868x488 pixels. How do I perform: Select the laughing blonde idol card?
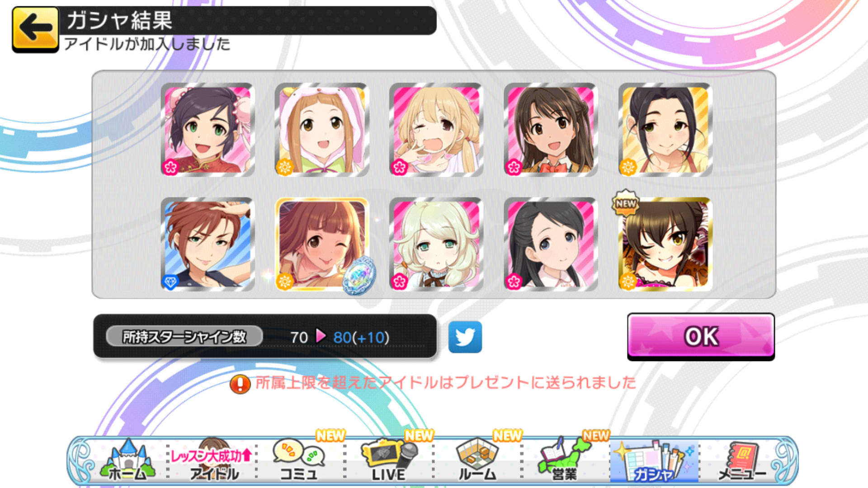(x=436, y=130)
